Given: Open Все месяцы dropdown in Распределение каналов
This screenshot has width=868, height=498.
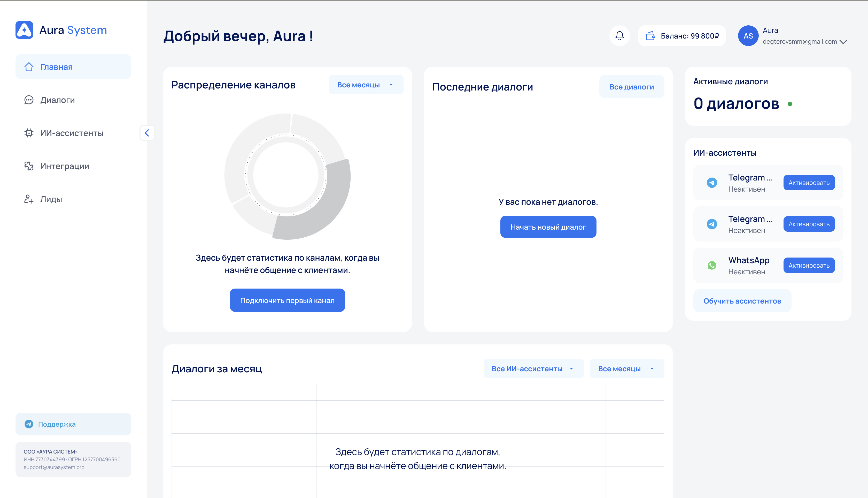Looking at the screenshot, I should click(x=366, y=85).
